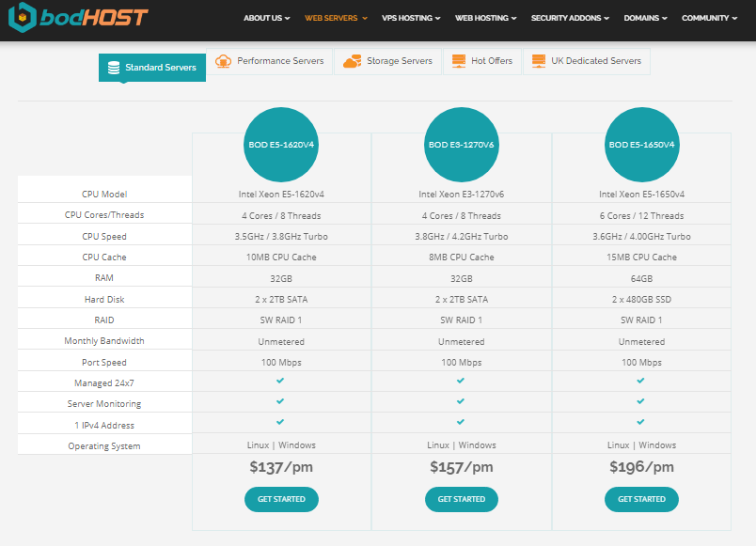Click the $157/pm price text

click(x=462, y=467)
